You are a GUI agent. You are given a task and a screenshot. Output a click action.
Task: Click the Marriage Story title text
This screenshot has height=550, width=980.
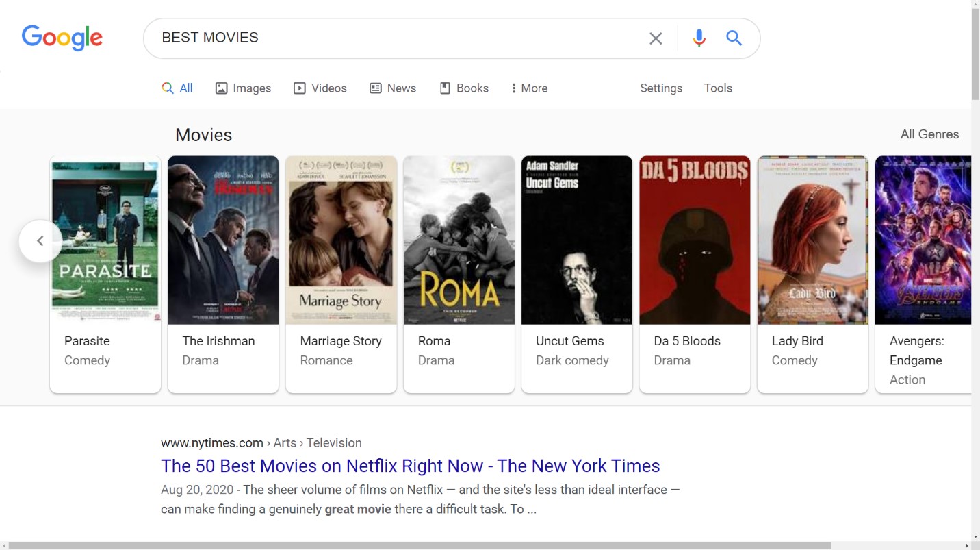[x=341, y=341]
